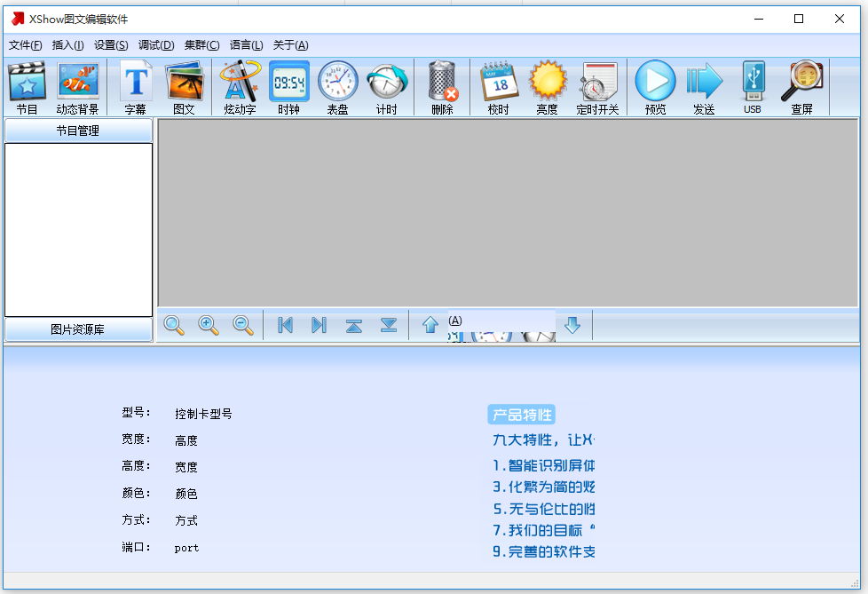Export program to USB drive
The width and height of the screenshot is (868, 594).
tap(753, 84)
